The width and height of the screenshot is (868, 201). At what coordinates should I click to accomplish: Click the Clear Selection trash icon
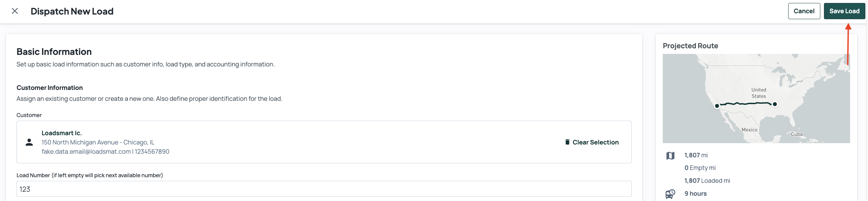coord(567,142)
